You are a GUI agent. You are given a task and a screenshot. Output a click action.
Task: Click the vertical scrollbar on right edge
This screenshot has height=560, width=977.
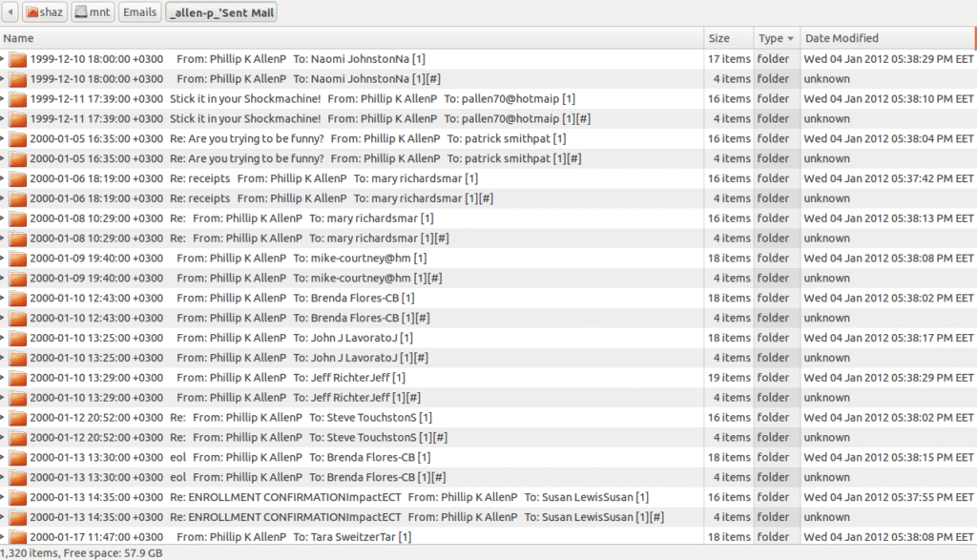pyautogui.click(x=974, y=286)
